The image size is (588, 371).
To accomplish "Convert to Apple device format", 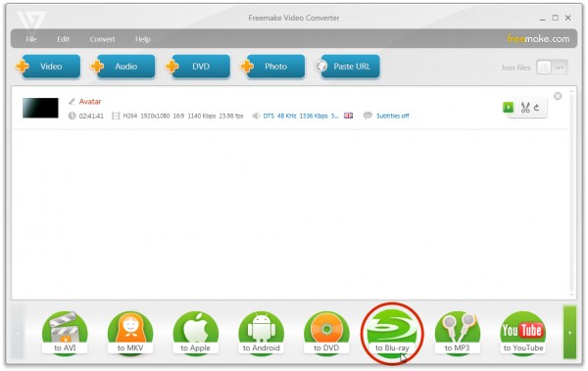I will [195, 333].
